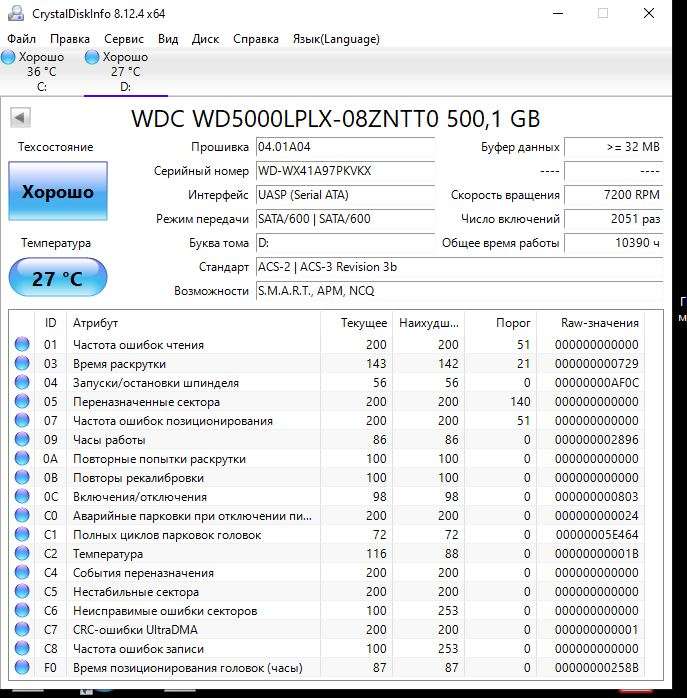Click the total working time 10390 ч
Screen dimensions: 687x698
pos(614,243)
